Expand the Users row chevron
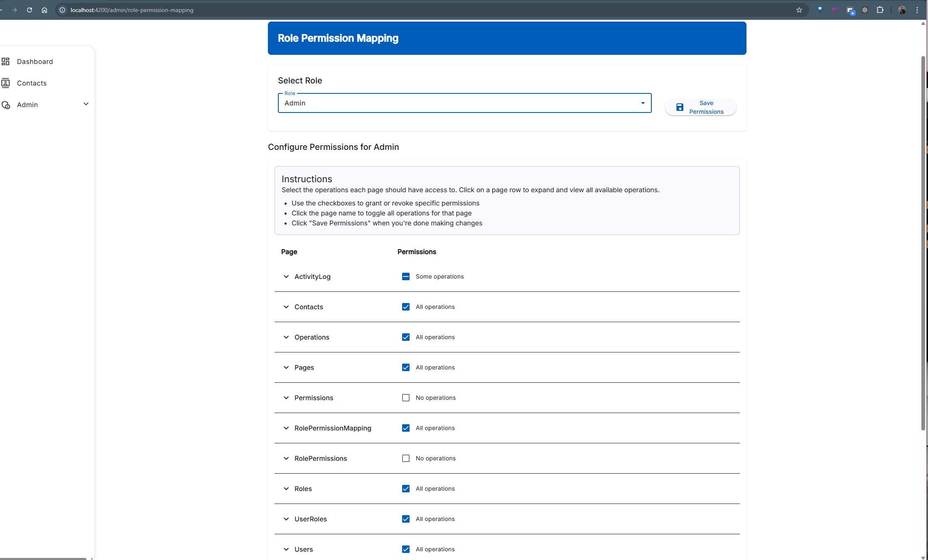Image resolution: width=928 pixels, height=560 pixels. [286, 549]
